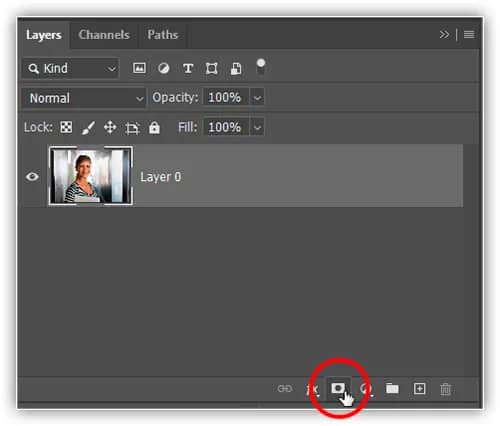
Task: Open the layer style fx menu
Action: pyautogui.click(x=312, y=389)
